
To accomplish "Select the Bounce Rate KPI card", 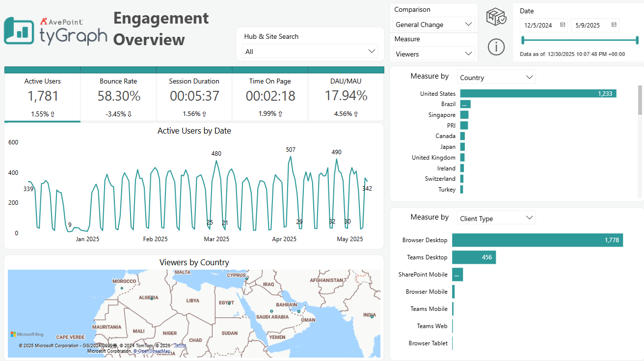I will pos(118,96).
